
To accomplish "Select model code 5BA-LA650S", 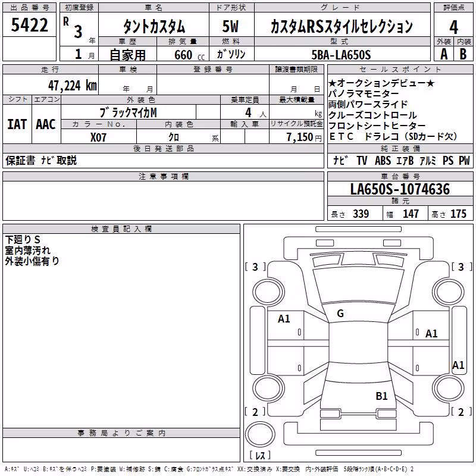I will 341,55.
